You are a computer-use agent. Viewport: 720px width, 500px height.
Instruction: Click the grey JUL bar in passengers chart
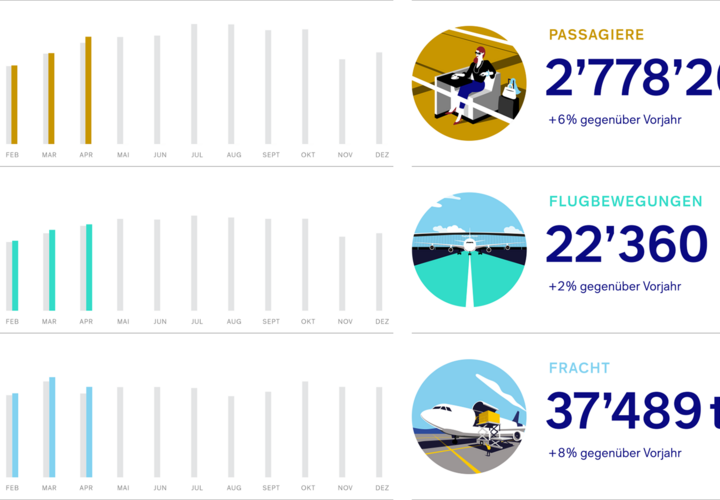click(194, 84)
